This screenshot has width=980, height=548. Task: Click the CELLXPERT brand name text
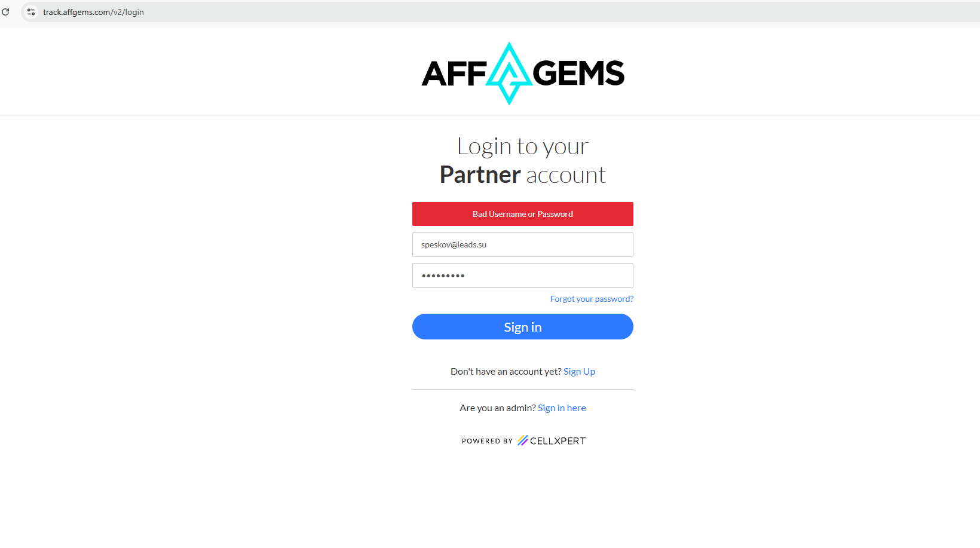558,441
